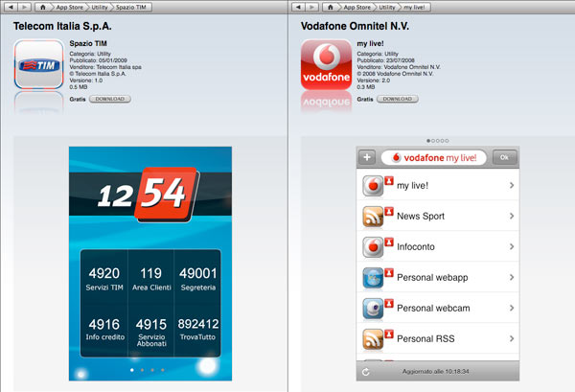Click the News Sport RSS icon
This screenshot has width=575, height=392.
coord(373,217)
